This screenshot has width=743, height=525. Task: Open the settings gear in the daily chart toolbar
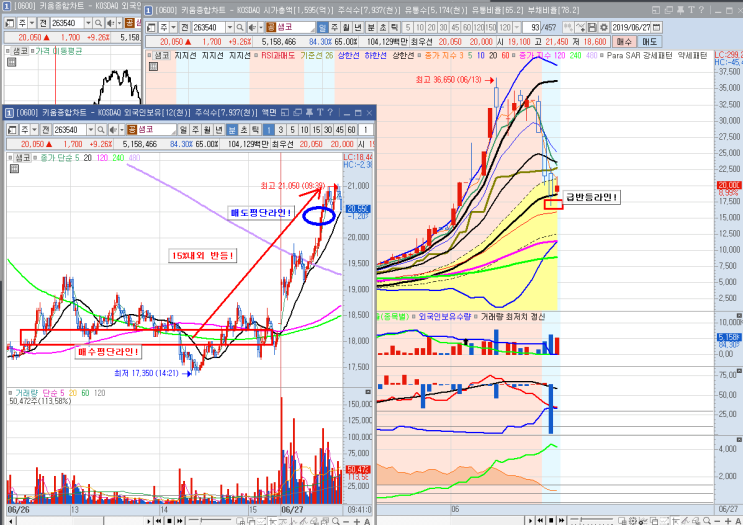(x=604, y=27)
